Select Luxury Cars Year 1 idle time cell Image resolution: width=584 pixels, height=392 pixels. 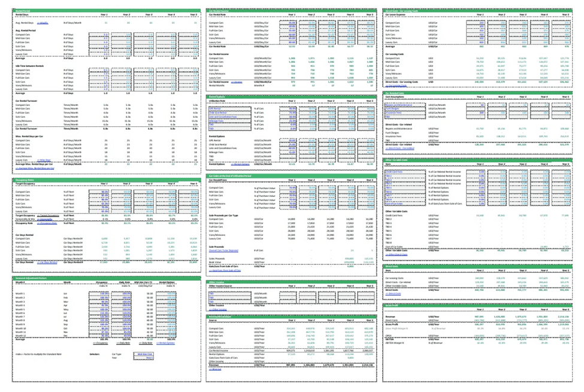click(99, 89)
